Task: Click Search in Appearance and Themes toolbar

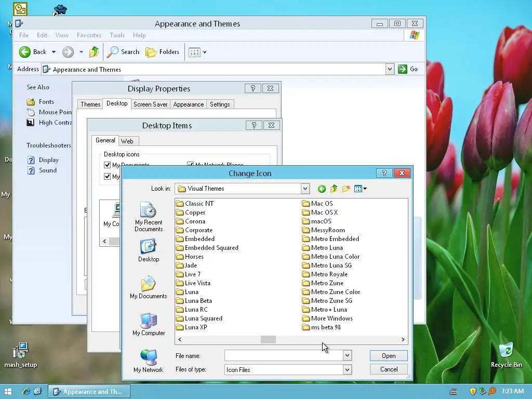Action: 123,52
